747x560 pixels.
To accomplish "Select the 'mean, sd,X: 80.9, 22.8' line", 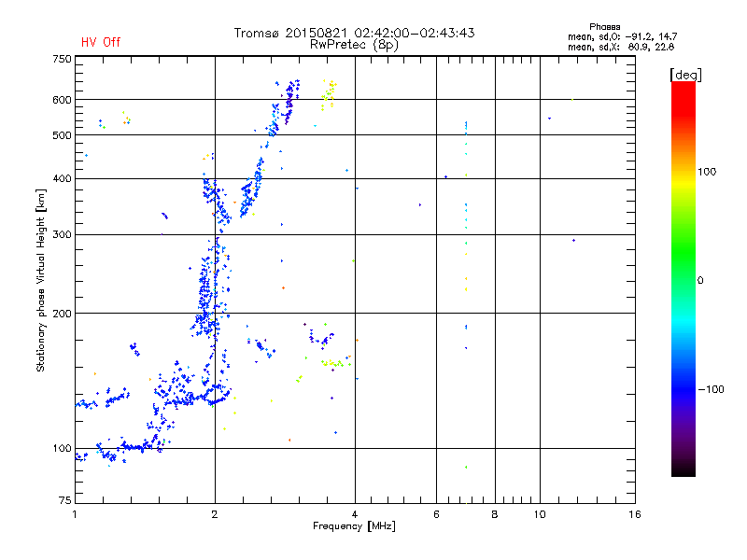I will coord(621,47).
